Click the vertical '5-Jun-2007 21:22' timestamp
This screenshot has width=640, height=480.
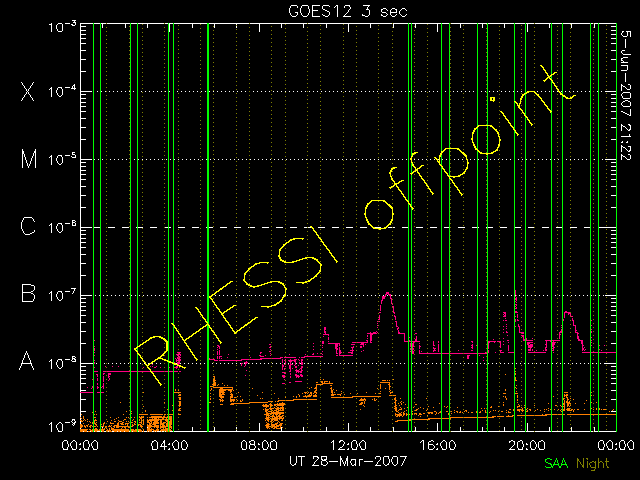click(626, 95)
